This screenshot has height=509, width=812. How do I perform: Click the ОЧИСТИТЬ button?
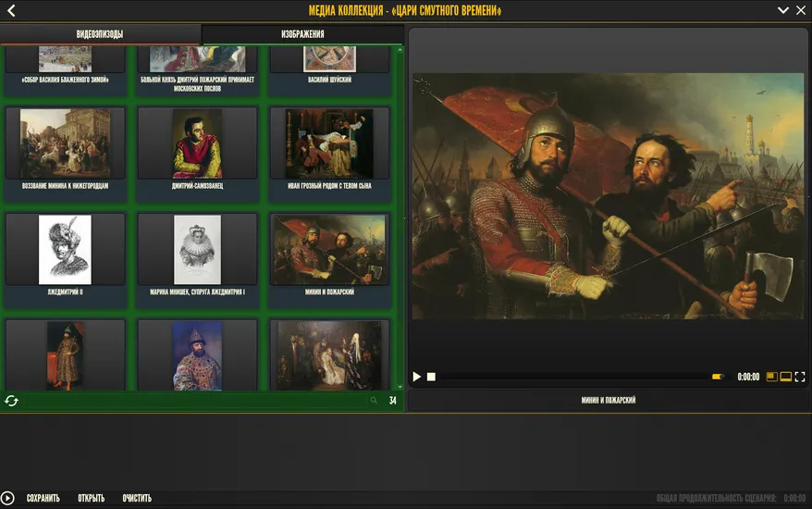click(137, 498)
